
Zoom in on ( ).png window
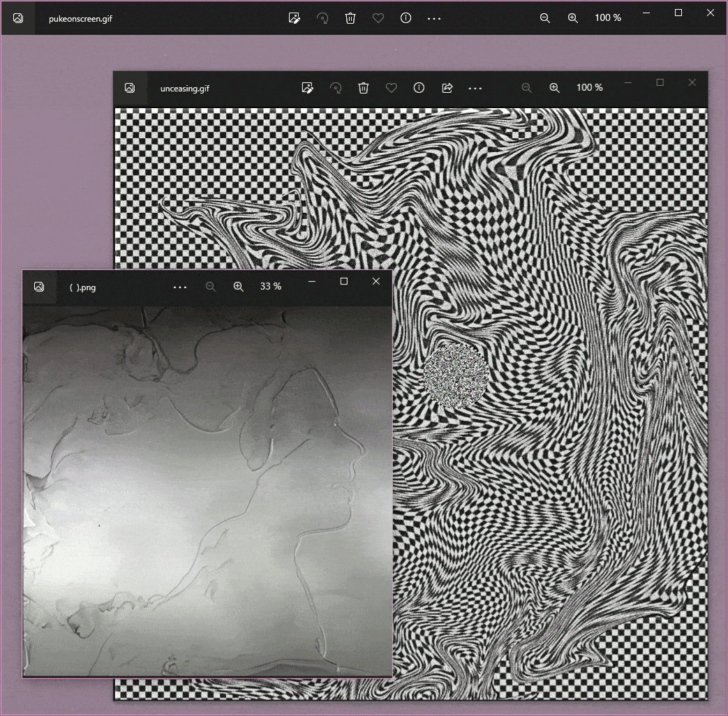(x=238, y=287)
